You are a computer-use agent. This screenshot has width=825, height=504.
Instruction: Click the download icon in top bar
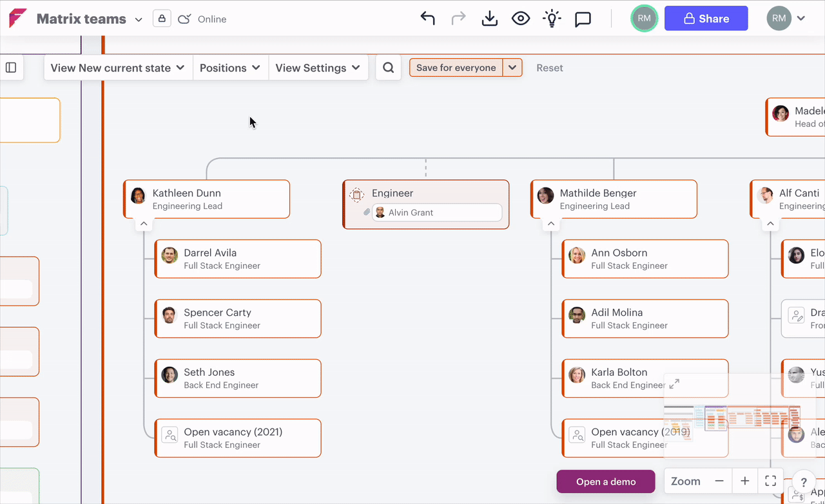490,19
